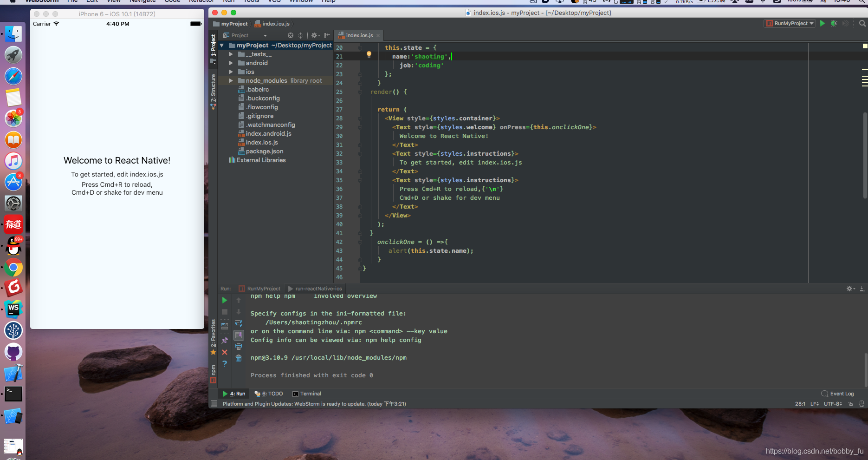868x460 pixels.
Task: Click myProject breadcrumb in navigation bar
Action: click(x=231, y=24)
